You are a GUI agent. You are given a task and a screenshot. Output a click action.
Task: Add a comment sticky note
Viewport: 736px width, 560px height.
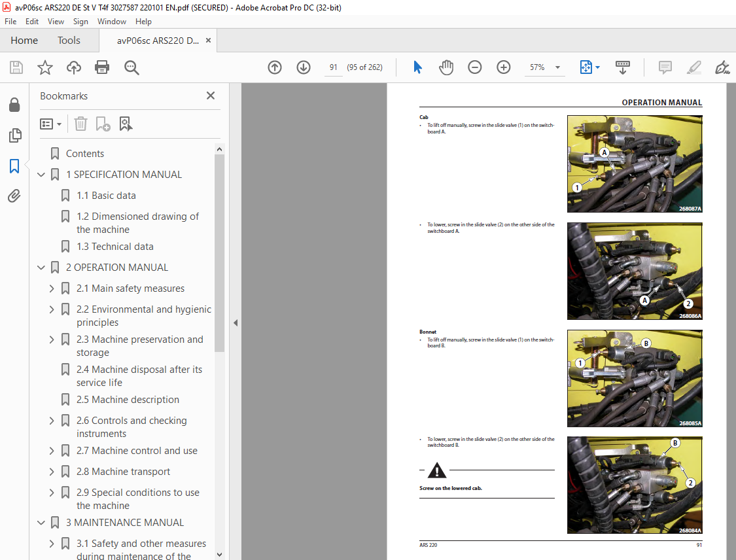point(665,67)
